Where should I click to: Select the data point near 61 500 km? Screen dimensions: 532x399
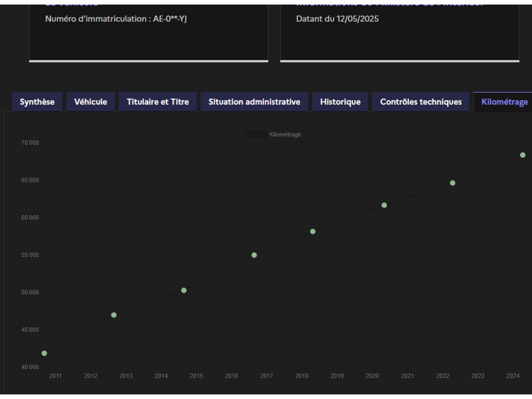(x=384, y=205)
